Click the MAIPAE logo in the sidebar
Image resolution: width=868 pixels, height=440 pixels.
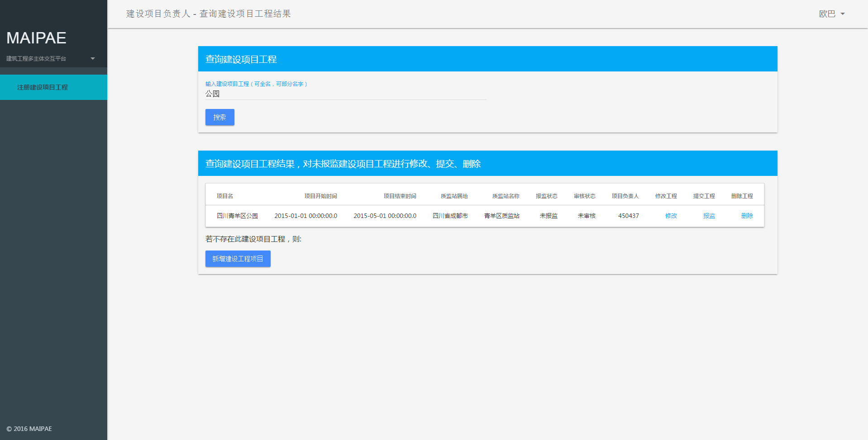click(x=36, y=38)
